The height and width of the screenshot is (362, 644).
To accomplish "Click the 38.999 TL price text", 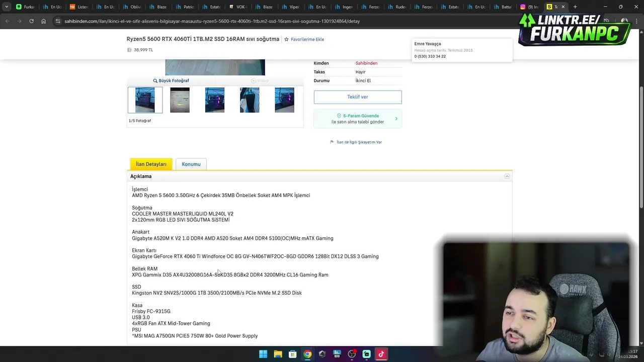I will [143, 50].
